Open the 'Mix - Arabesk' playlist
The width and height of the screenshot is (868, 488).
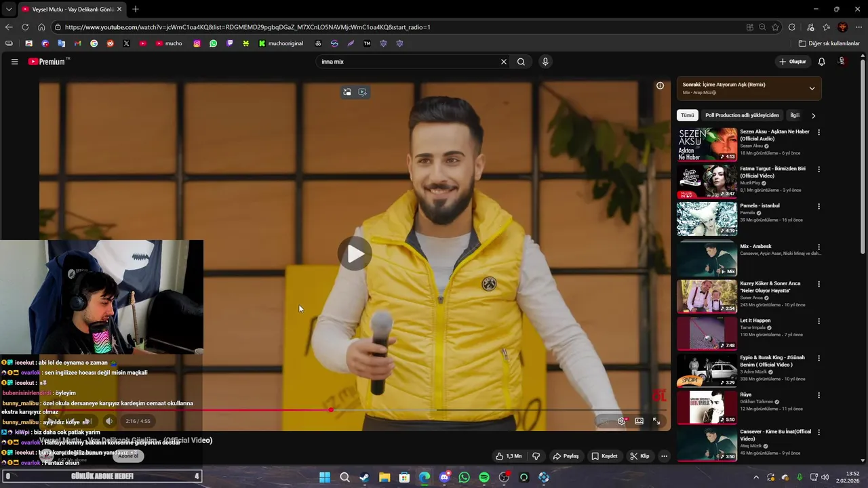coord(707,259)
